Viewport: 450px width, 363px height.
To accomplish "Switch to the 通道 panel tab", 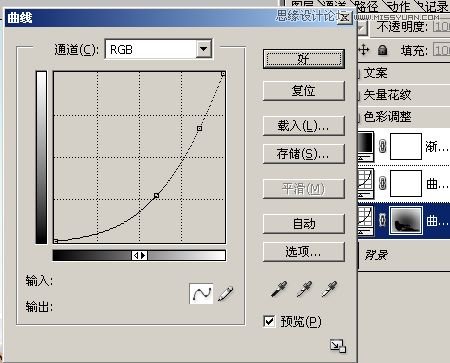I will 334,5.
